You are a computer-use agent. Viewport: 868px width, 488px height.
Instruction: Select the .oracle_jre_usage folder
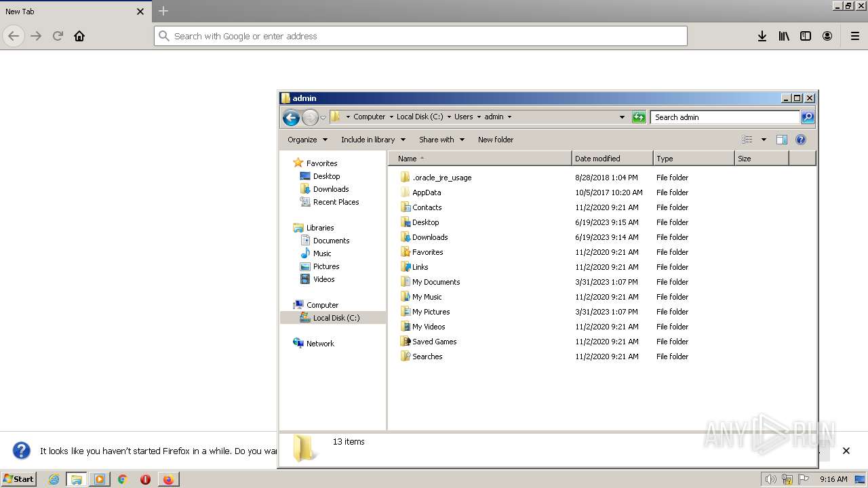[x=441, y=178]
